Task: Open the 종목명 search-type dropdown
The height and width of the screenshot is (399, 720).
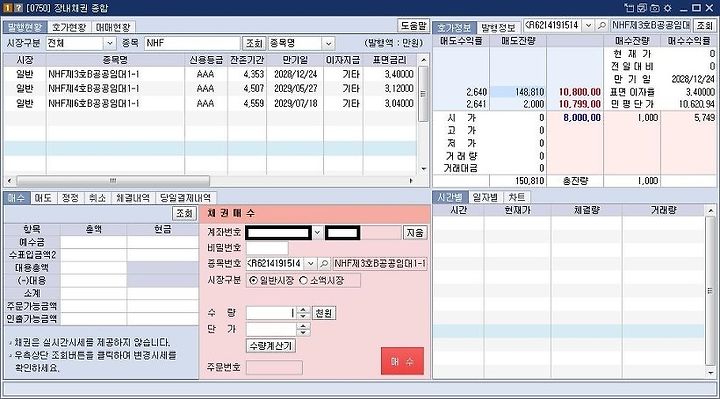Action: (x=328, y=43)
